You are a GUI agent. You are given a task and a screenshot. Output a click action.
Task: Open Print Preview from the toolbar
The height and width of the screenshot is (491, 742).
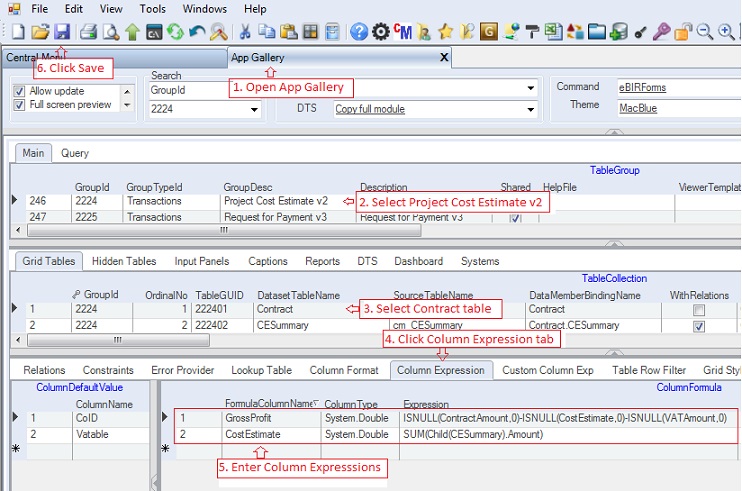point(111,32)
